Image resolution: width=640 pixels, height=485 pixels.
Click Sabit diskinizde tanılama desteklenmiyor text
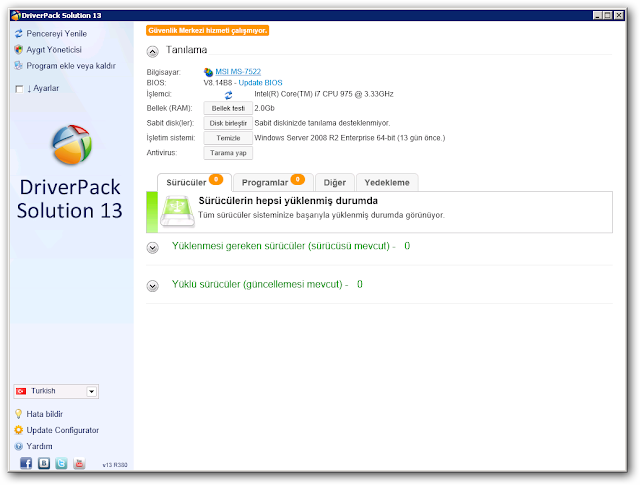coord(322,123)
